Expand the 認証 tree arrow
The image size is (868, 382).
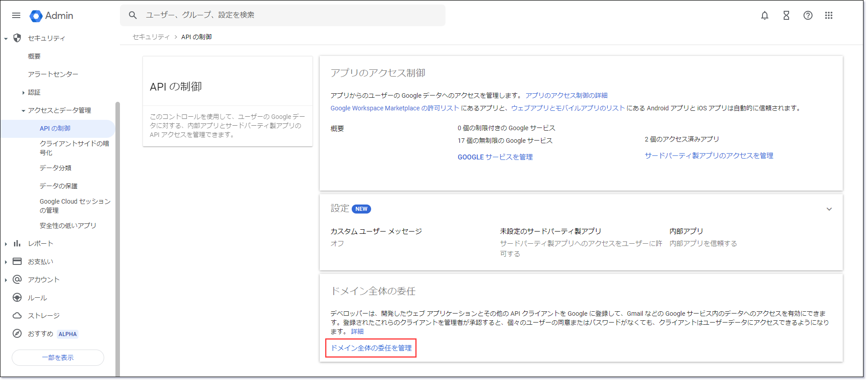point(23,92)
